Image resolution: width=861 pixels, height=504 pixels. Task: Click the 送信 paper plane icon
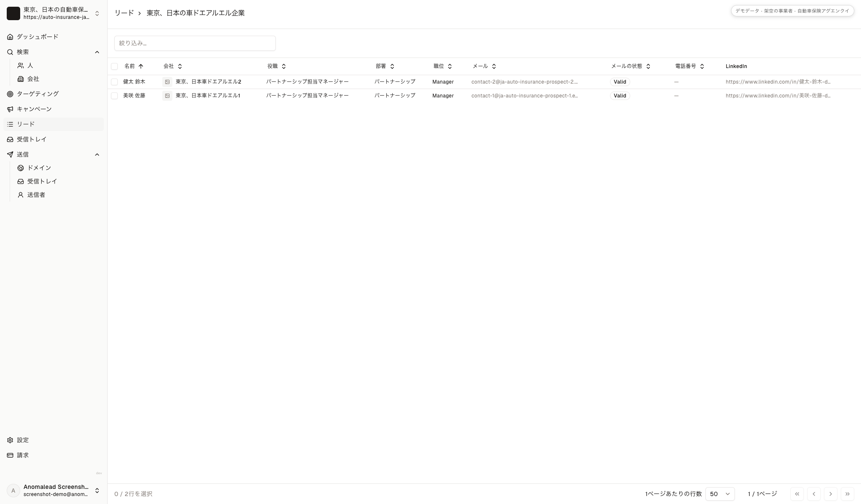coord(10,155)
